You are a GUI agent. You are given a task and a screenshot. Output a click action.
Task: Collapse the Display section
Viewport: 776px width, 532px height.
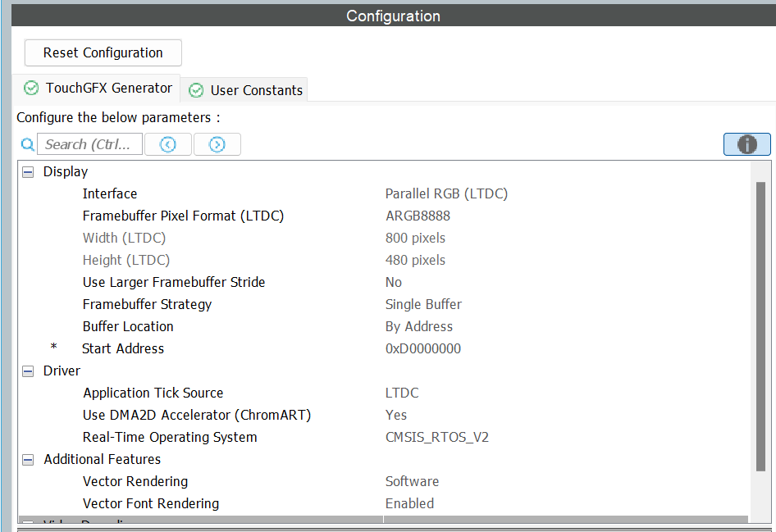coord(28,172)
